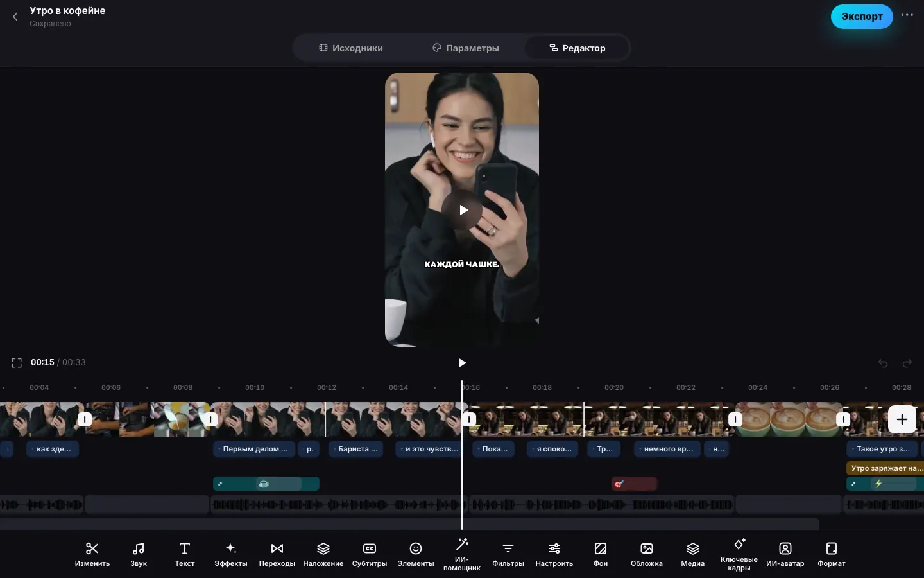Toggle fullscreen preview mode
This screenshot has width=924, height=578.
tap(17, 363)
